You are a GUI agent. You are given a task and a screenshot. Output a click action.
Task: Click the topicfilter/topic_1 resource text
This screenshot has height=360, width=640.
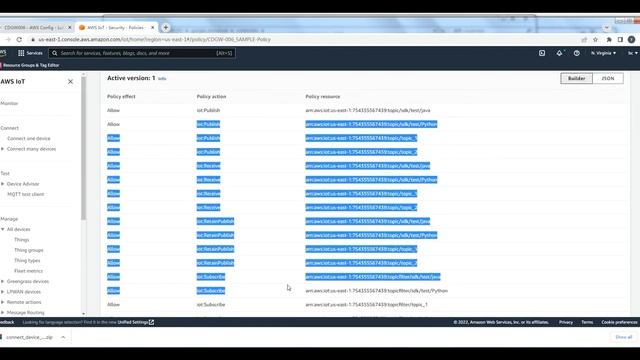pyautogui.click(x=367, y=305)
